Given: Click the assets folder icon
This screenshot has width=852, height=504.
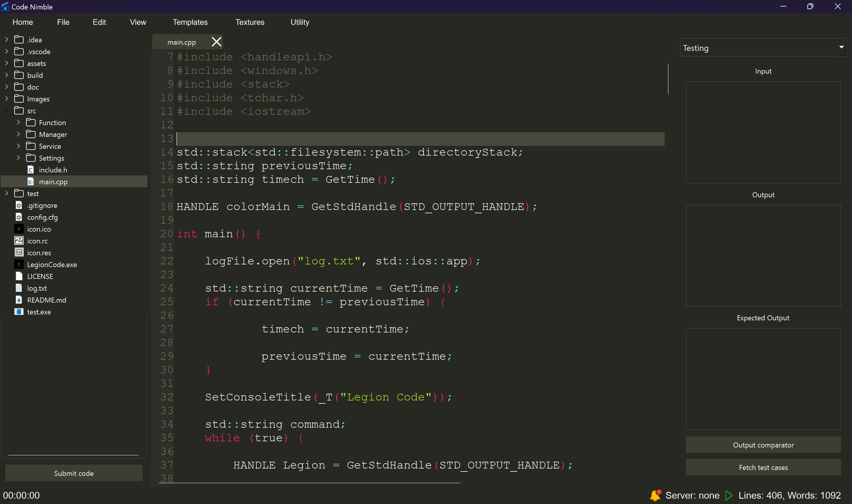Looking at the screenshot, I should (x=19, y=64).
